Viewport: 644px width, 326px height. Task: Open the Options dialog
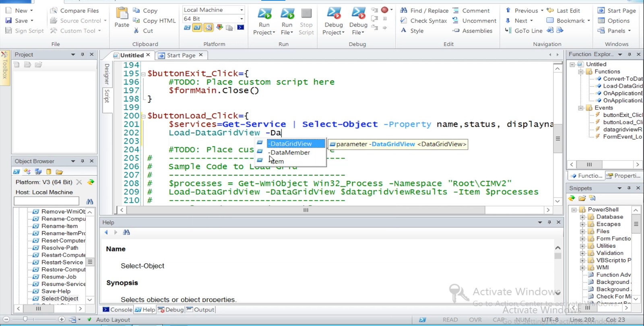click(x=614, y=21)
